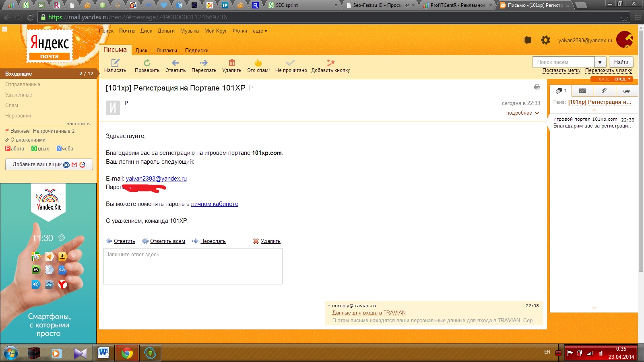The height and width of the screenshot is (362, 644).
Task: Open Переложить в папку folder menu
Action: point(609,70)
